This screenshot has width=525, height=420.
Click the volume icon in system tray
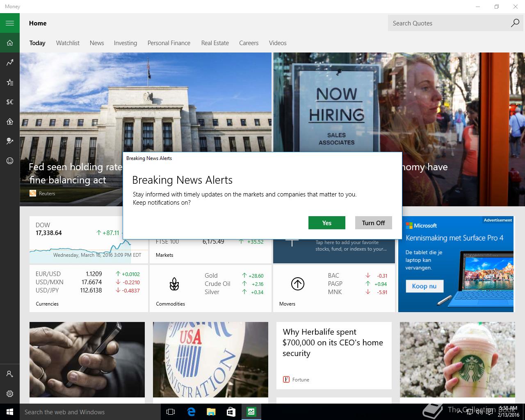click(479, 412)
